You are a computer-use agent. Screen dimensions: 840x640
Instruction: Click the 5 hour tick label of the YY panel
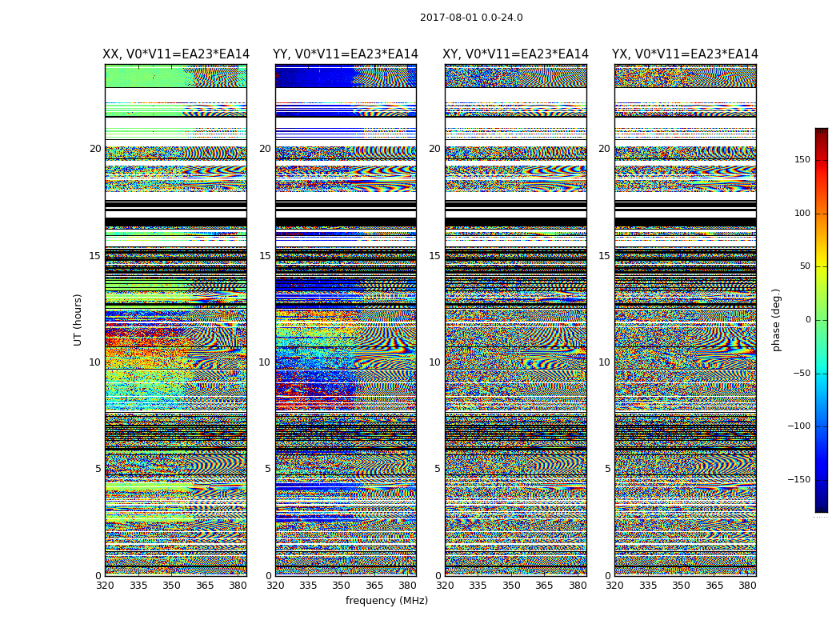pos(267,469)
